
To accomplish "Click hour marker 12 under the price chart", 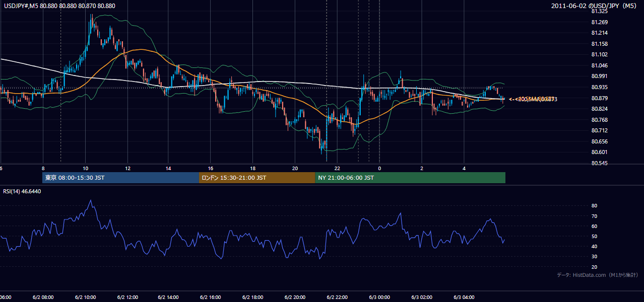I will (x=127, y=168).
